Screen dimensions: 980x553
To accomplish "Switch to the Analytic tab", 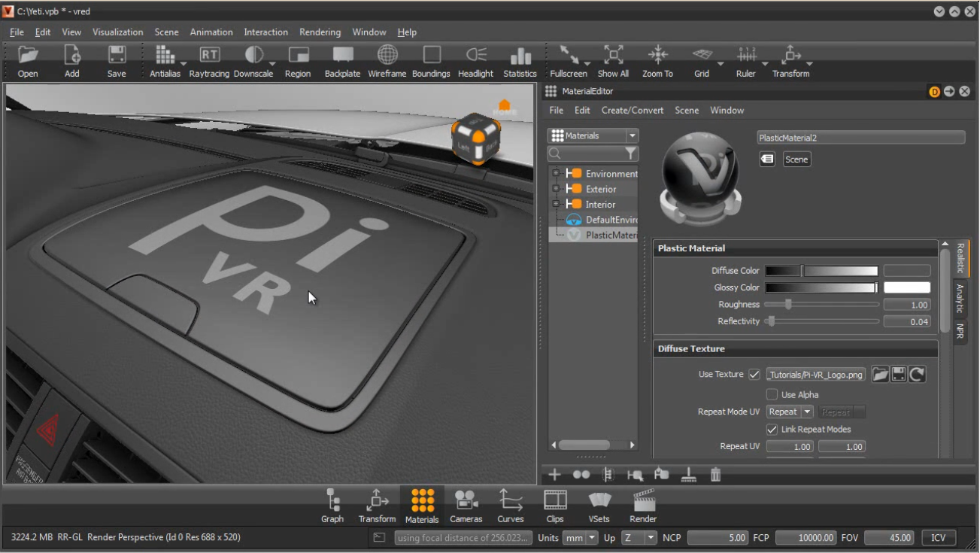I will click(960, 298).
